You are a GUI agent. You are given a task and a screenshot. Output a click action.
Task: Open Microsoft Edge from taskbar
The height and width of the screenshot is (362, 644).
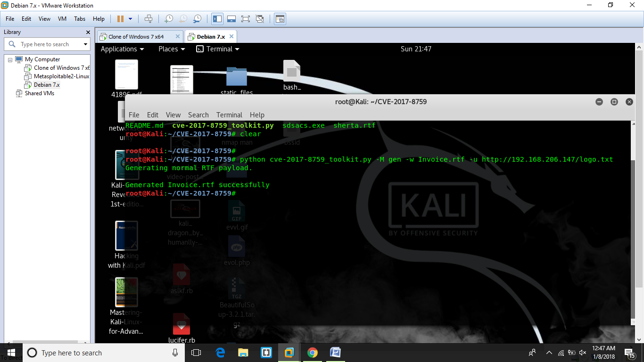[x=220, y=353]
